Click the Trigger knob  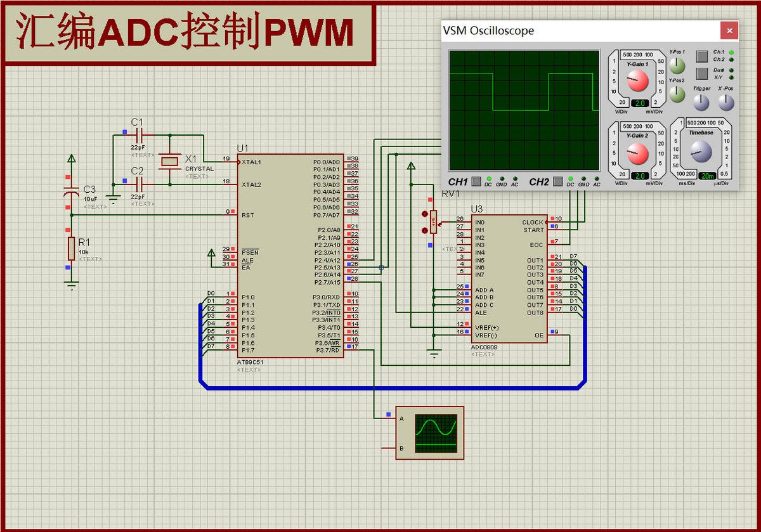tap(701, 103)
